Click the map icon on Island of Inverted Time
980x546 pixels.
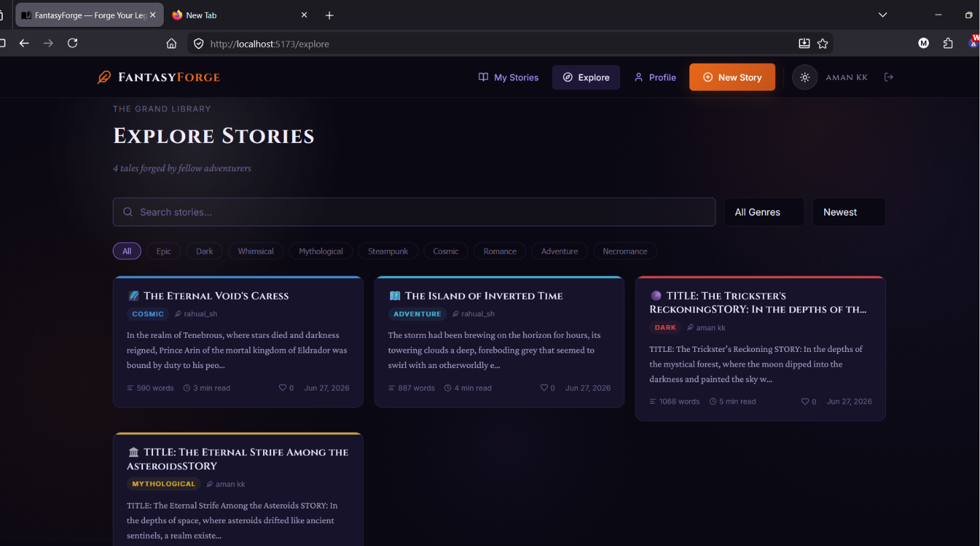click(395, 295)
